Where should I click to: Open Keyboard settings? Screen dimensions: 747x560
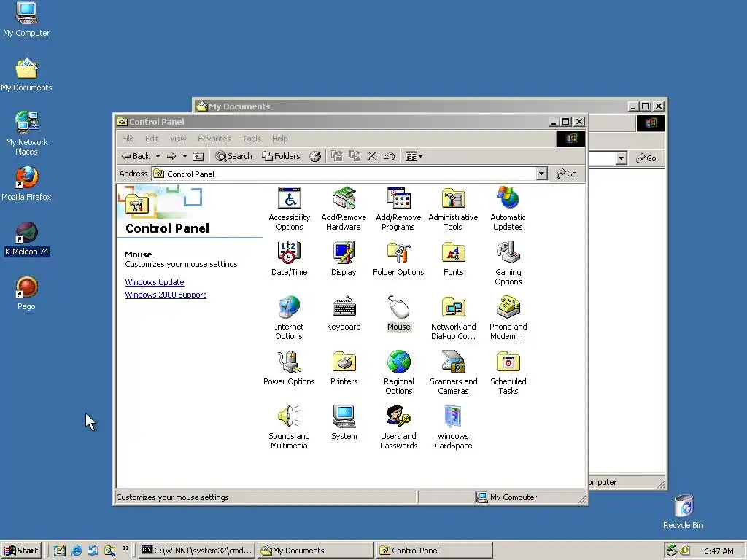click(x=344, y=314)
